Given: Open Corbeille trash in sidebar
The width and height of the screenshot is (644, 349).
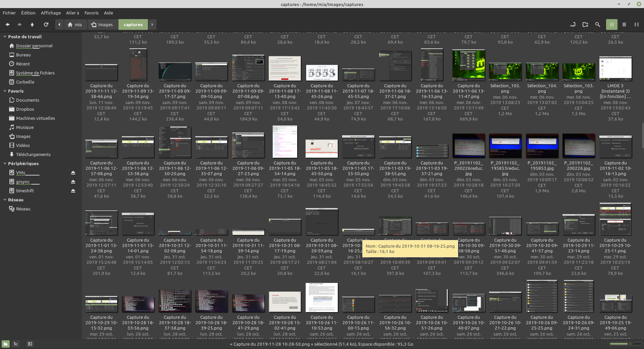Looking at the screenshot, I should click(25, 82).
